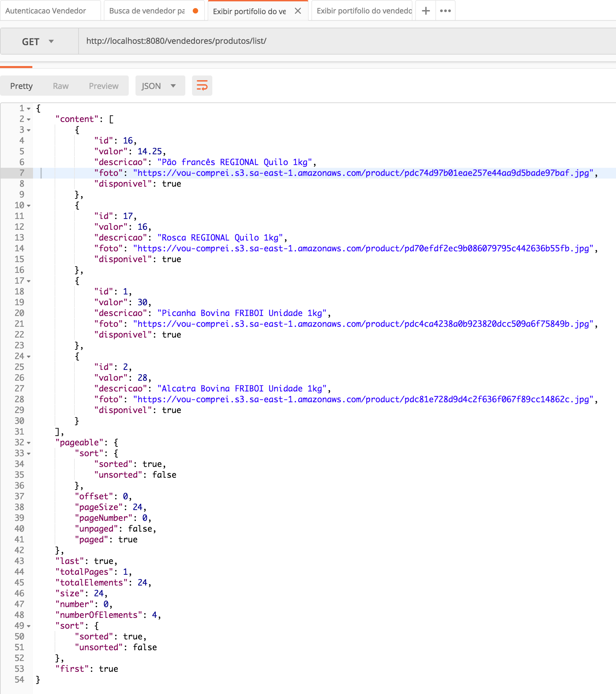Click the "id": 17 line
The image size is (616, 694).
click(116, 216)
